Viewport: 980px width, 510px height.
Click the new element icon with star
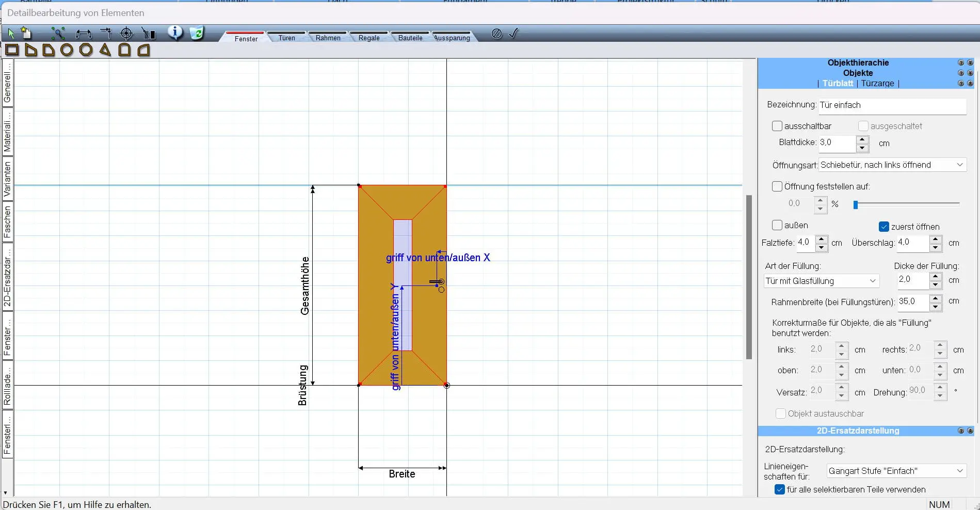pyautogui.click(x=26, y=33)
